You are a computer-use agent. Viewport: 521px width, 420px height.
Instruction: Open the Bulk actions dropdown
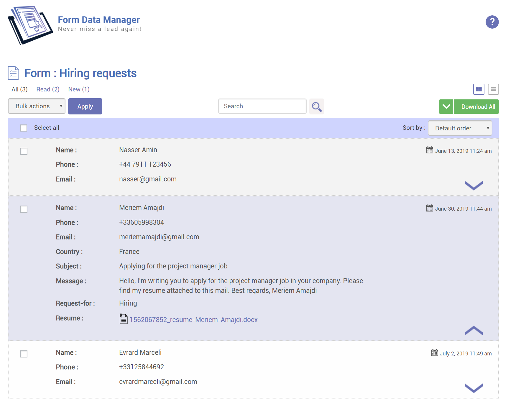tap(37, 106)
